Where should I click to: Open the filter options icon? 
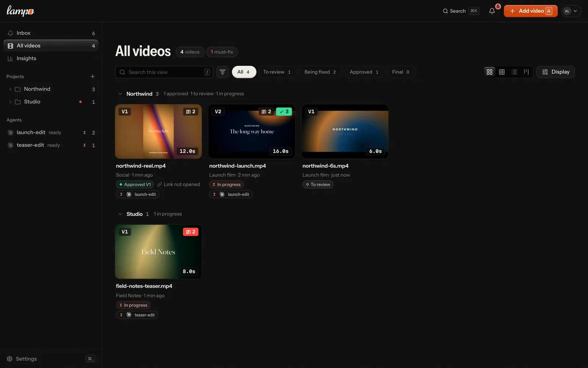[222, 72]
